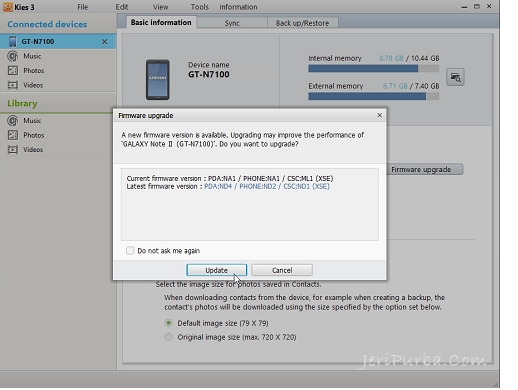Switch to the Sync tab
Viewport: 518px width, 390px height.
(x=232, y=23)
